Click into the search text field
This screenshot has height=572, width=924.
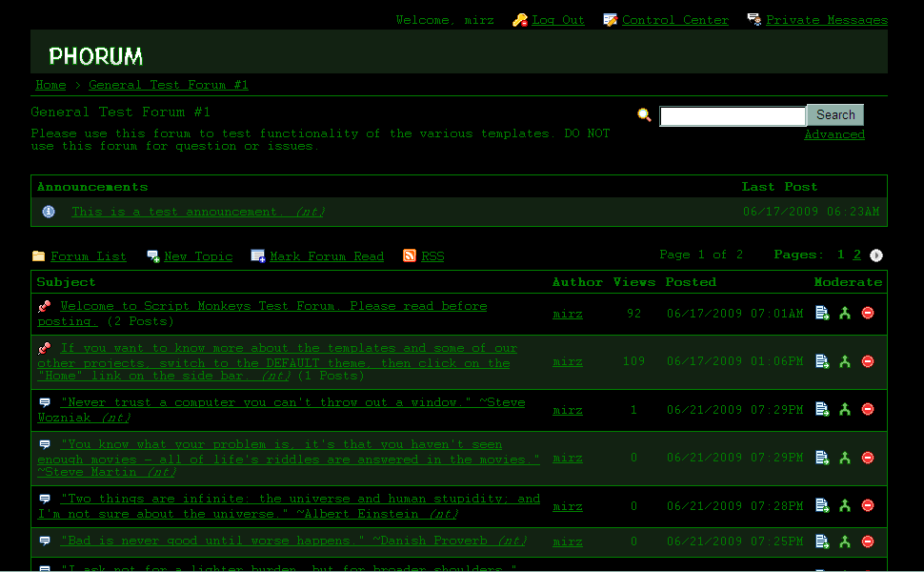point(733,116)
